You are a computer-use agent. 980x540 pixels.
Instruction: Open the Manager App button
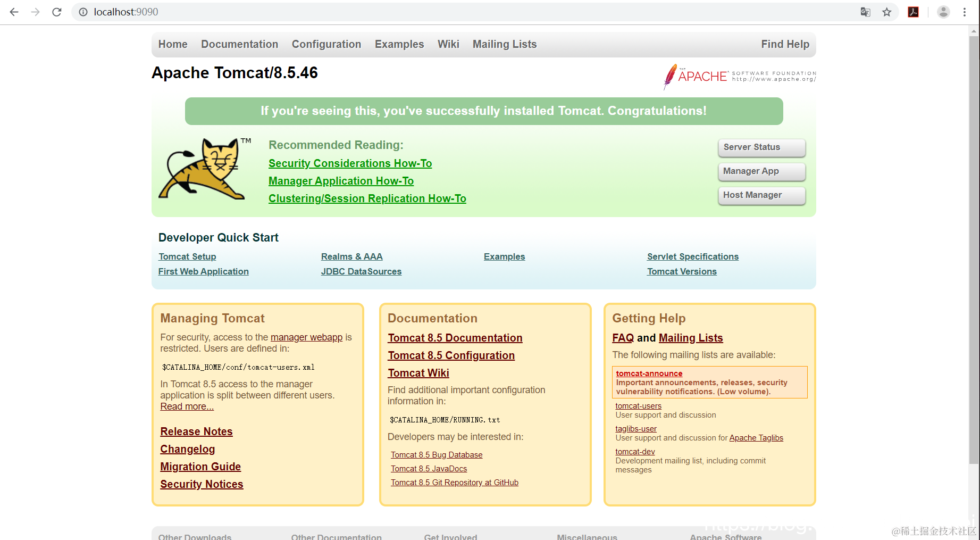pyautogui.click(x=761, y=171)
